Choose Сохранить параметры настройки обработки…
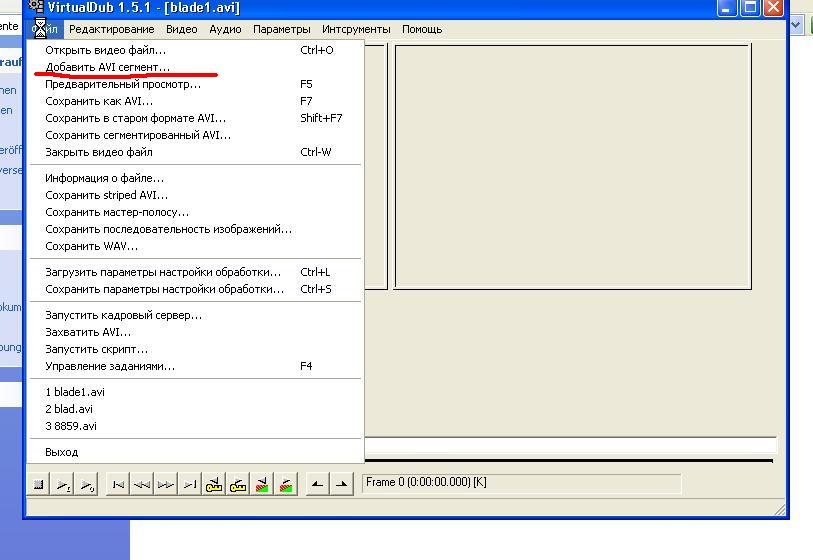 [x=195, y=289]
